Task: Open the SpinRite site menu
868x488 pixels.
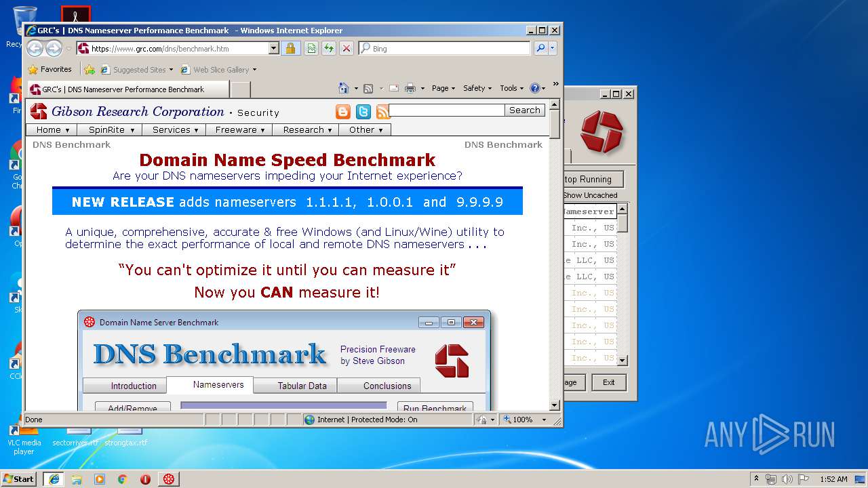Action: click(x=111, y=129)
